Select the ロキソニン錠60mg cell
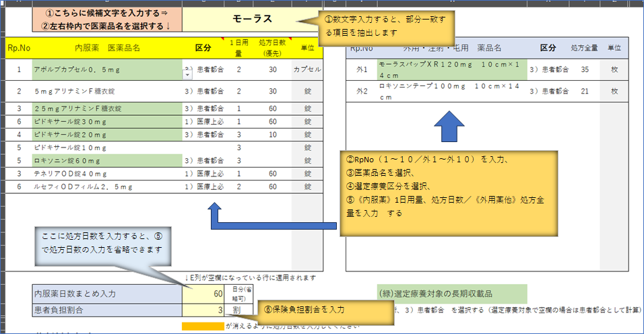644x334 pixels. tap(107, 160)
